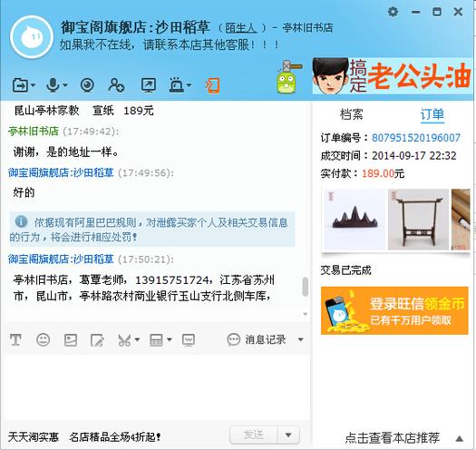
Task: Open webcam video chat icon
Action: click(x=87, y=85)
